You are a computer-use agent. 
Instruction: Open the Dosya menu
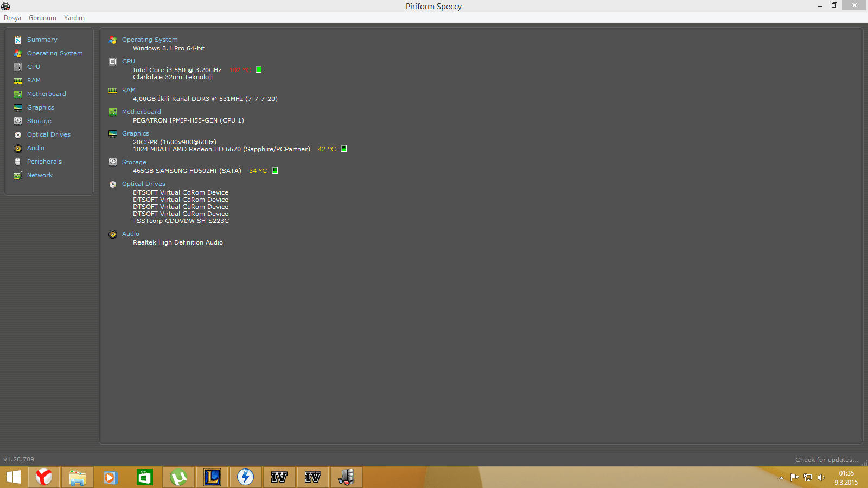12,18
